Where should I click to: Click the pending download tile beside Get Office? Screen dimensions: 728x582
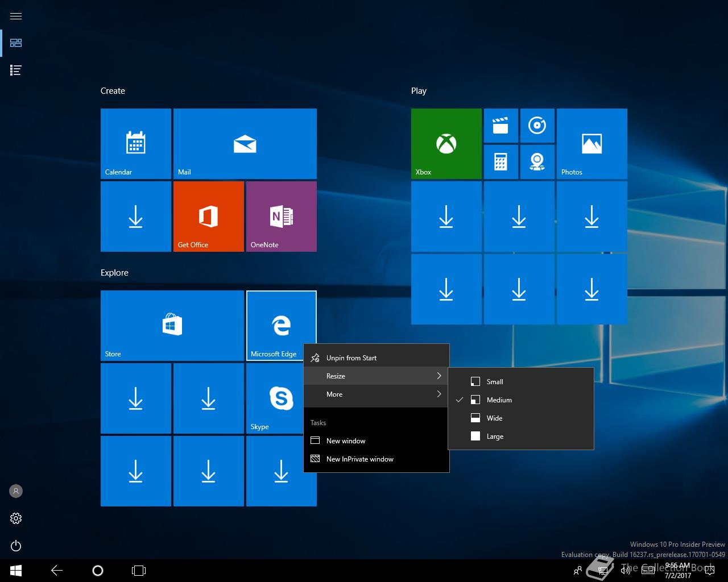click(x=136, y=217)
